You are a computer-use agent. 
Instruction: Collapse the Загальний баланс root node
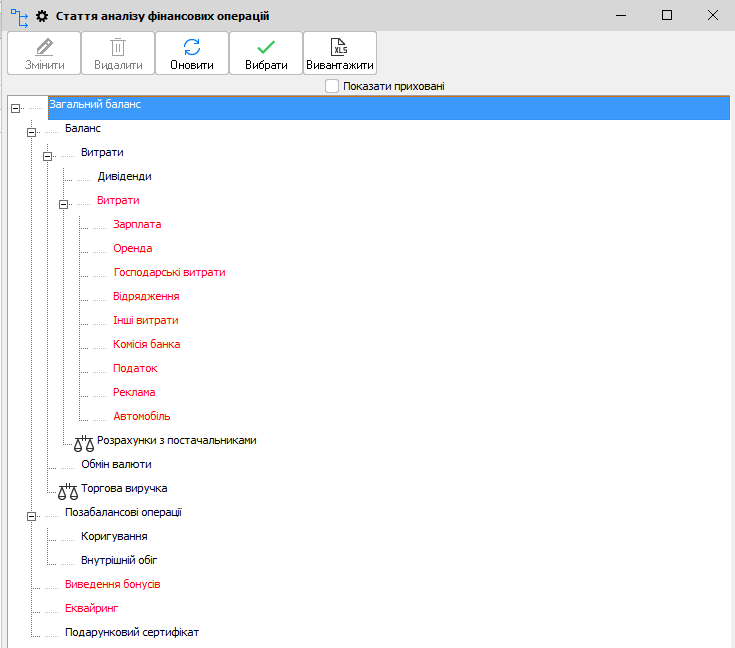[x=15, y=108]
